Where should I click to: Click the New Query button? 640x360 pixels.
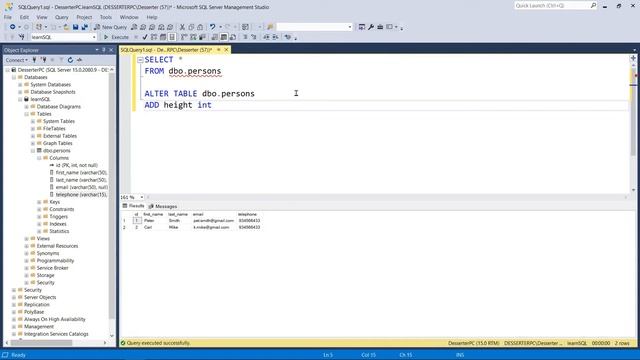coord(111,27)
